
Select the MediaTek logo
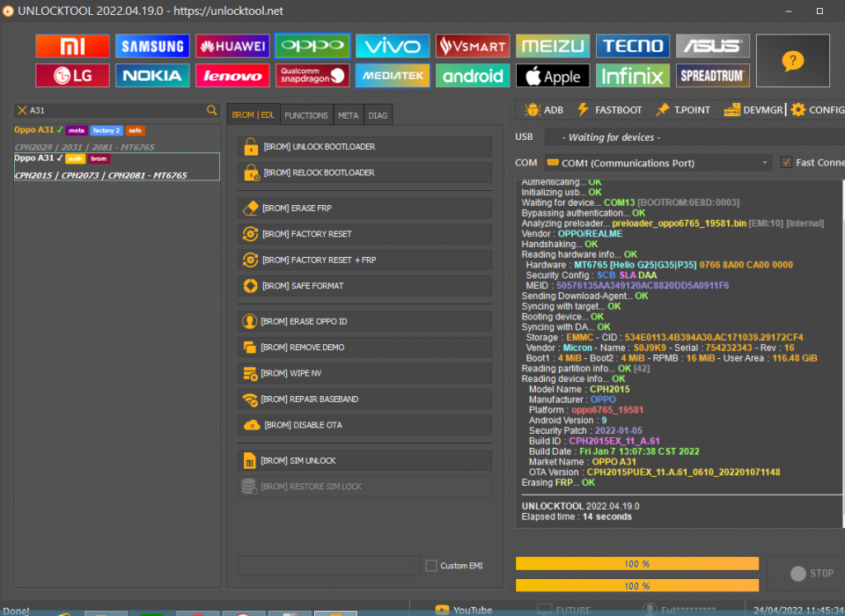tap(393, 76)
